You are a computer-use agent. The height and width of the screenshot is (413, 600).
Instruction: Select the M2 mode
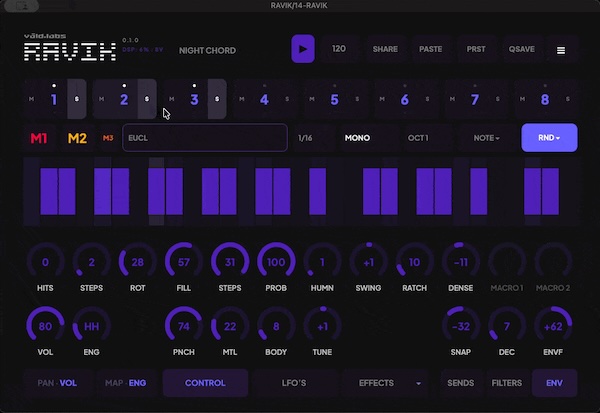pyautogui.click(x=77, y=138)
